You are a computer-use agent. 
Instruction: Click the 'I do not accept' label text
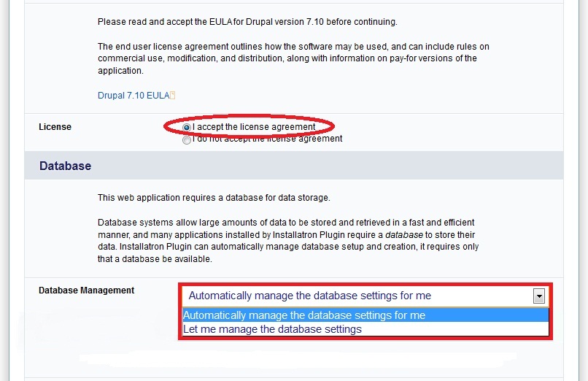268,139
